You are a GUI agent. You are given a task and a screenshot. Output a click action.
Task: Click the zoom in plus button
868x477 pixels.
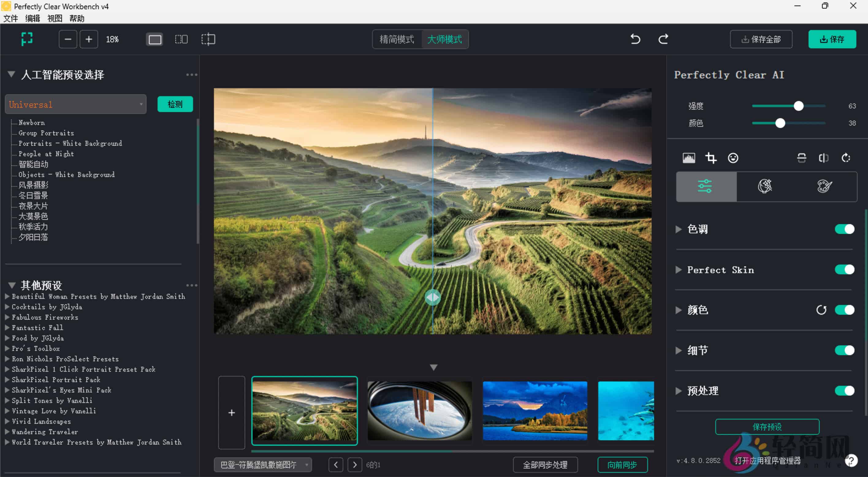coord(89,39)
